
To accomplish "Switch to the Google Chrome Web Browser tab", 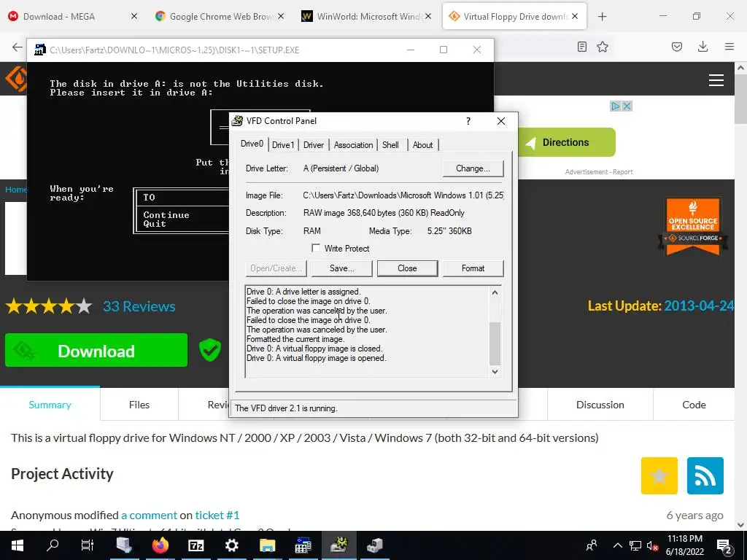I will point(219,17).
